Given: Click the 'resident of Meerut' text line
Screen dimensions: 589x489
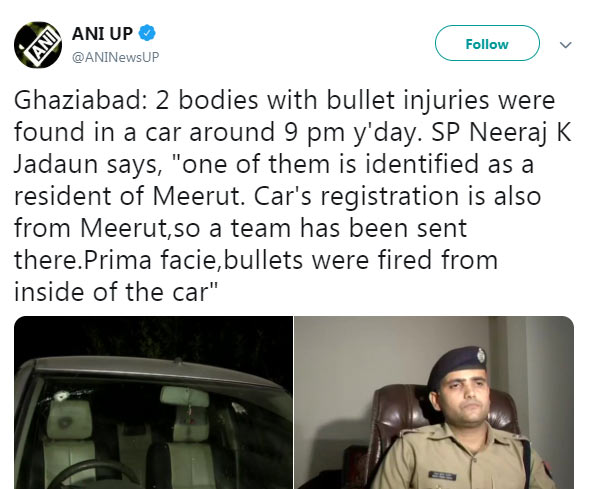Looking at the screenshot, I should click(x=277, y=196).
